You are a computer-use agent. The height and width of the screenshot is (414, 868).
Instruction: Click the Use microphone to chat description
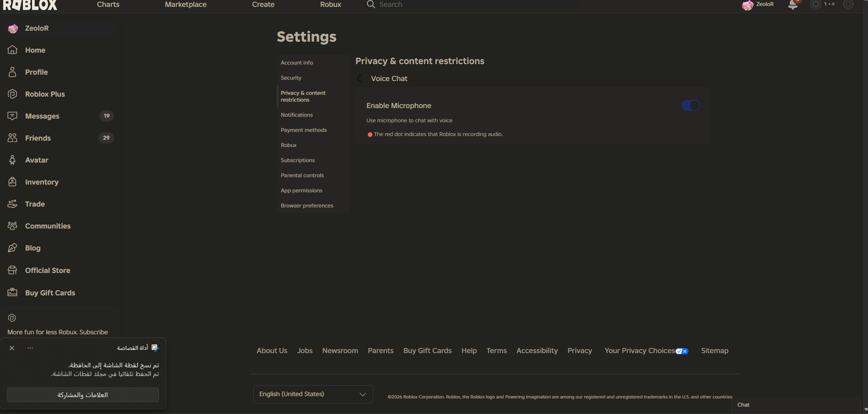pos(409,120)
